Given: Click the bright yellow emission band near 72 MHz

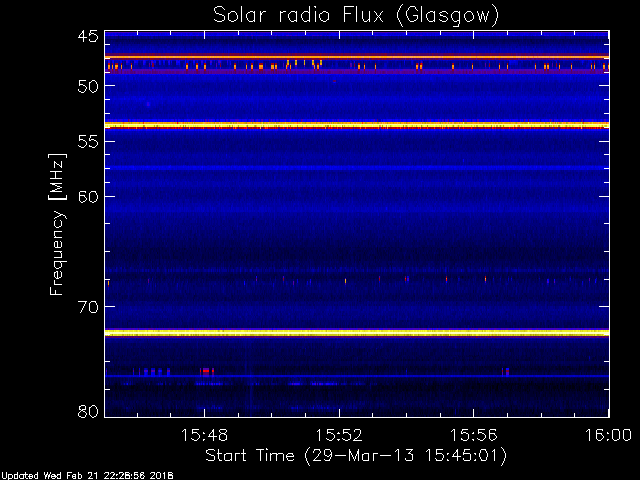Looking at the screenshot, I should point(357,333).
